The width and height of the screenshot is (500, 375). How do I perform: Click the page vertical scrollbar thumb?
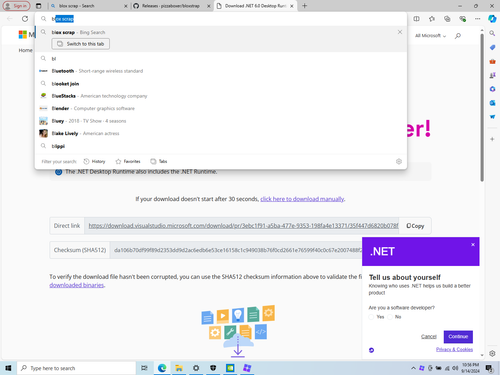tap(482, 107)
